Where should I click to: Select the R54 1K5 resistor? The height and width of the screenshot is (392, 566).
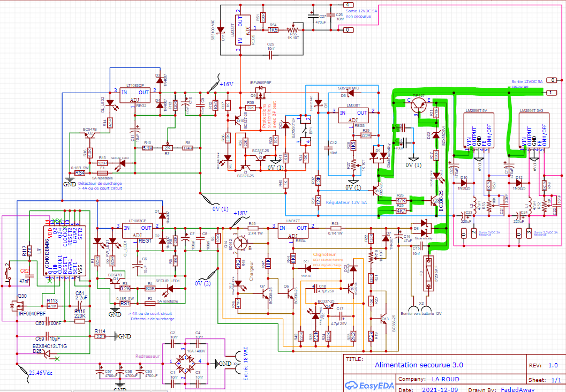click(x=273, y=30)
